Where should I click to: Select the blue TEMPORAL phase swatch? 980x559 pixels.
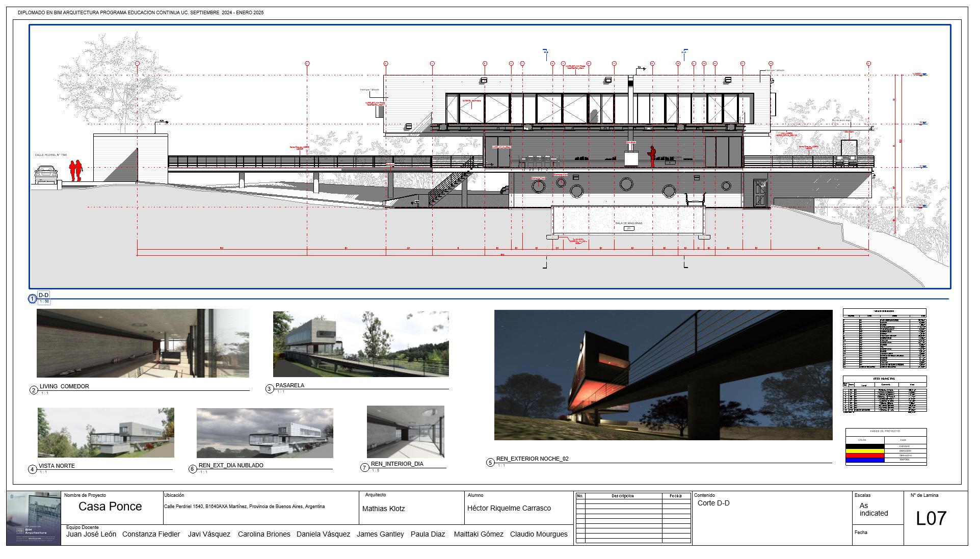(x=864, y=460)
